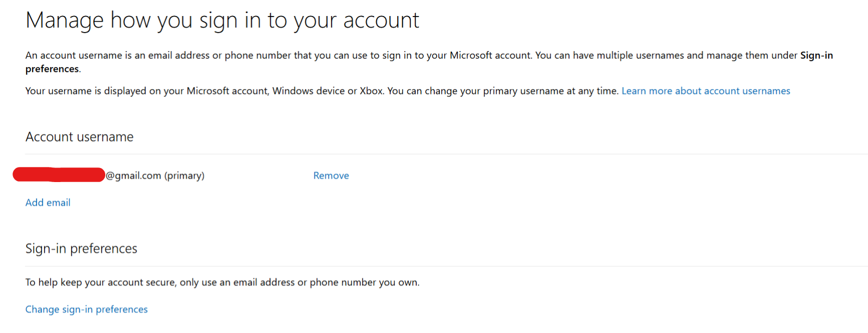
Task: Click the words Windows device in the description
Action: [308, 91]
